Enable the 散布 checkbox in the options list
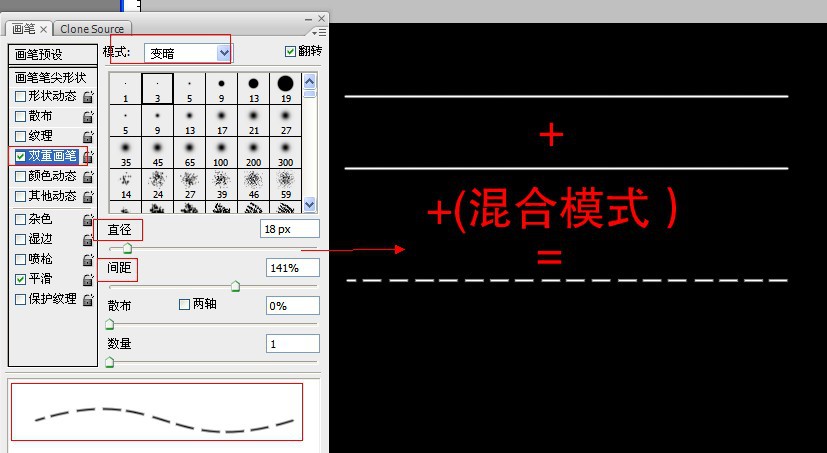This screenshot has width=827, height=453. click(21, 117)
